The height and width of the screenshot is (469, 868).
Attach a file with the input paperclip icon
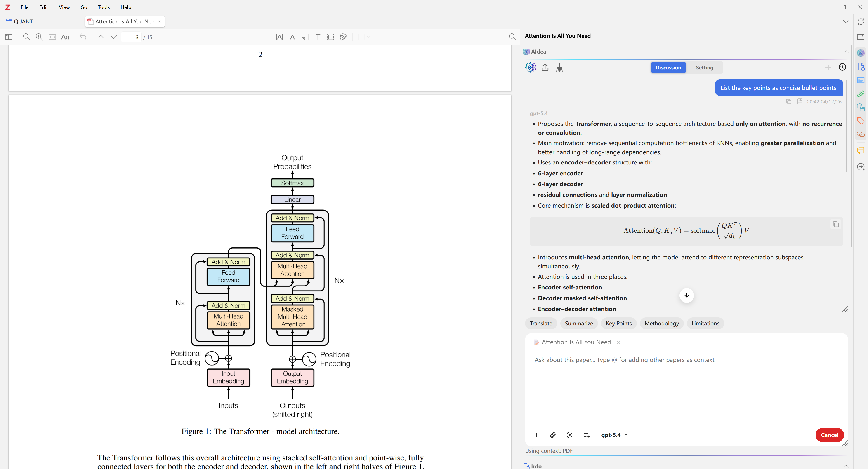click(553, 435)
